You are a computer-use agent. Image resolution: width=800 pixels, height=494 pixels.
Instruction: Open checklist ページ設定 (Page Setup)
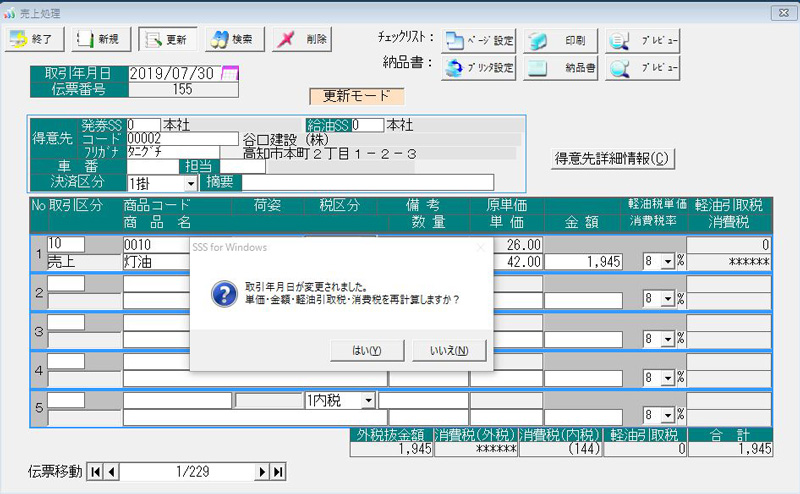coord(480,41)
